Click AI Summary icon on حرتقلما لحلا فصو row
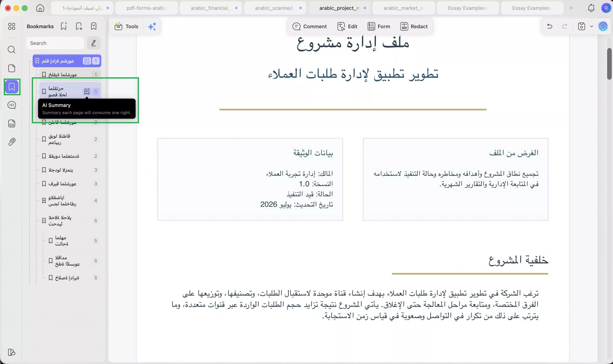The height and width of the screenshot is (364, 613). [x=87, y=92]
